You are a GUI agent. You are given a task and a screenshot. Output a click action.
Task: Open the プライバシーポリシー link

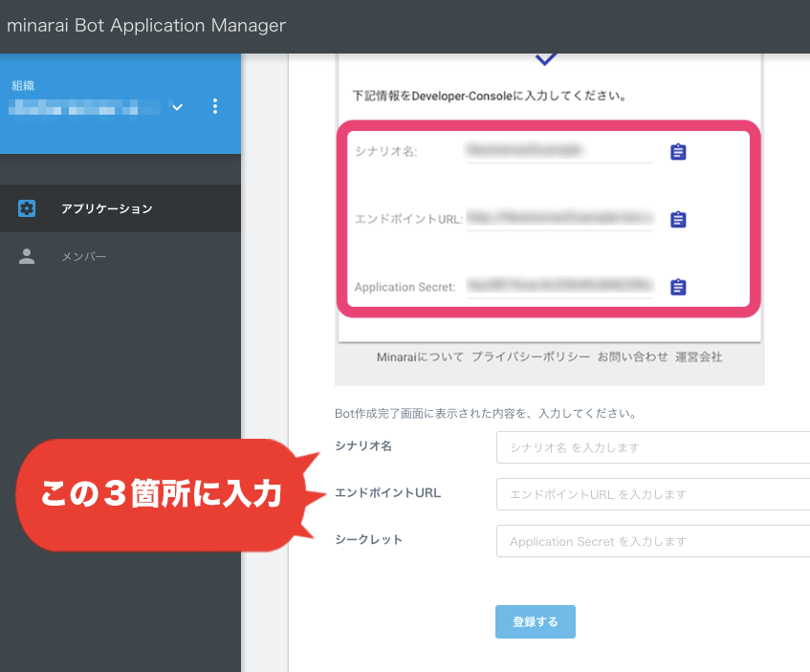531,357
